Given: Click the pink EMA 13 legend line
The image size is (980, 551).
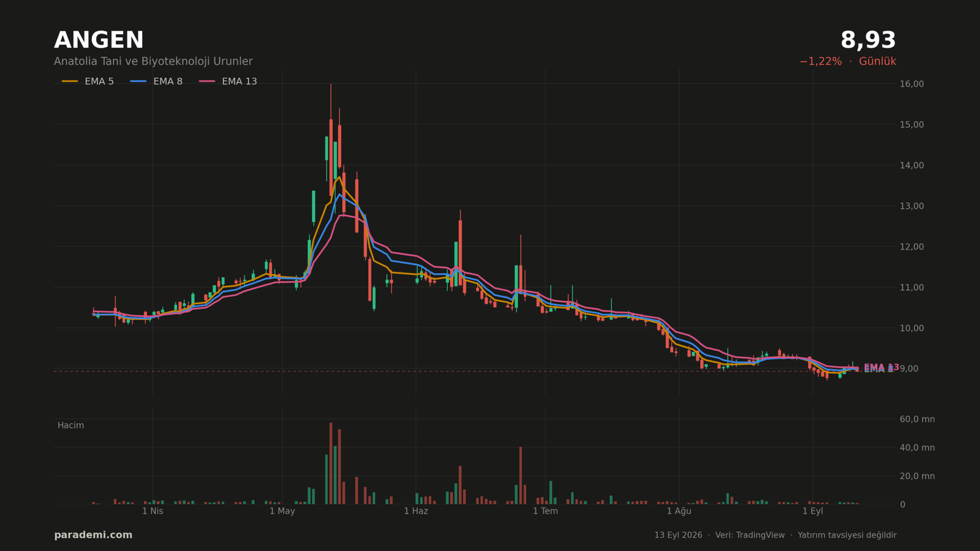Looking at the screenshot, I should 207,81.
